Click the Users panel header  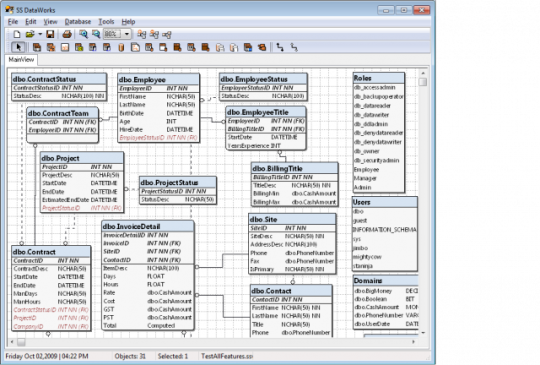point(384,202)
